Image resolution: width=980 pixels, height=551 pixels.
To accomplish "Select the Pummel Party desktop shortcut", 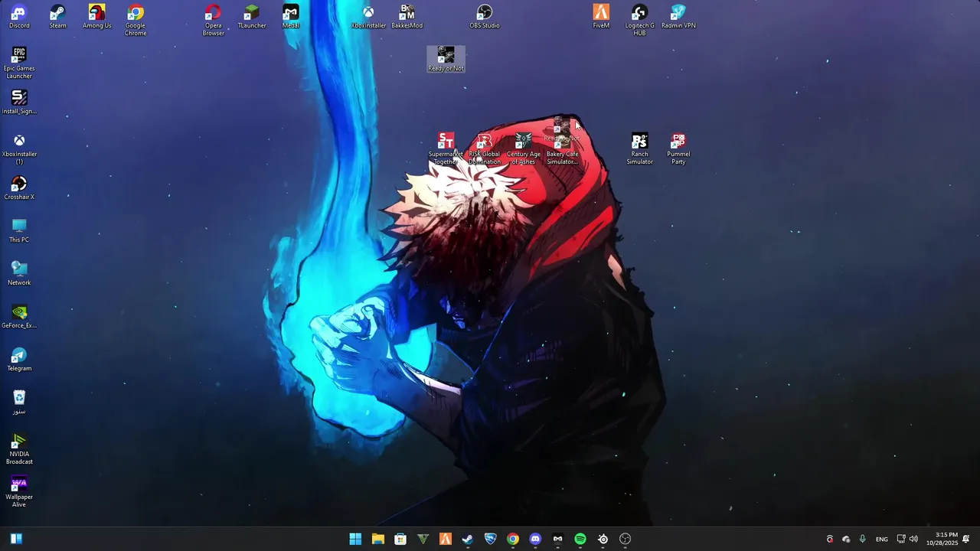I will (x=678, y=148).
